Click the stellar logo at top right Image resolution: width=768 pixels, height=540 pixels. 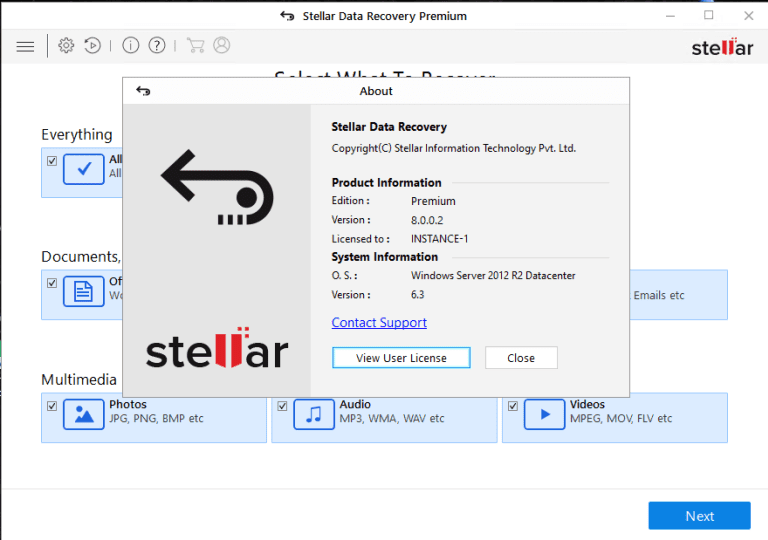(722, 47)
